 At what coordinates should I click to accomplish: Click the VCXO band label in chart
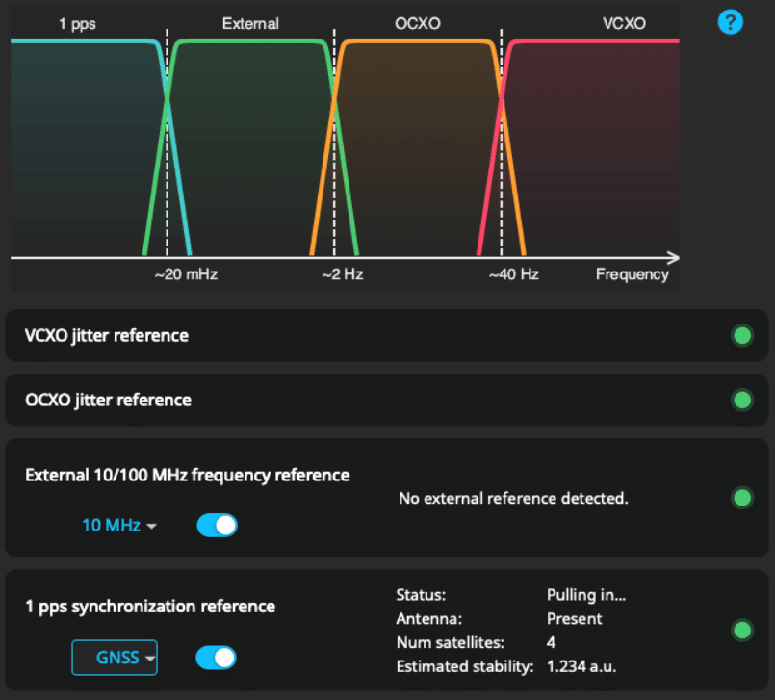624,23
